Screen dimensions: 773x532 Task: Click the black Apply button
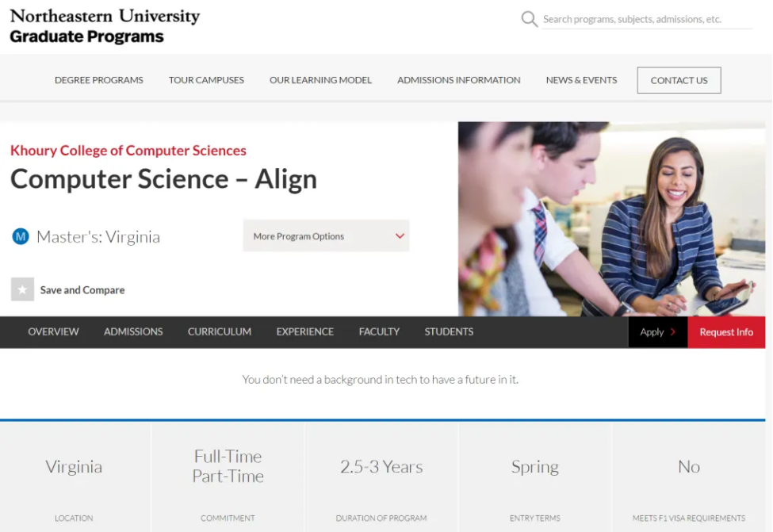657,332
